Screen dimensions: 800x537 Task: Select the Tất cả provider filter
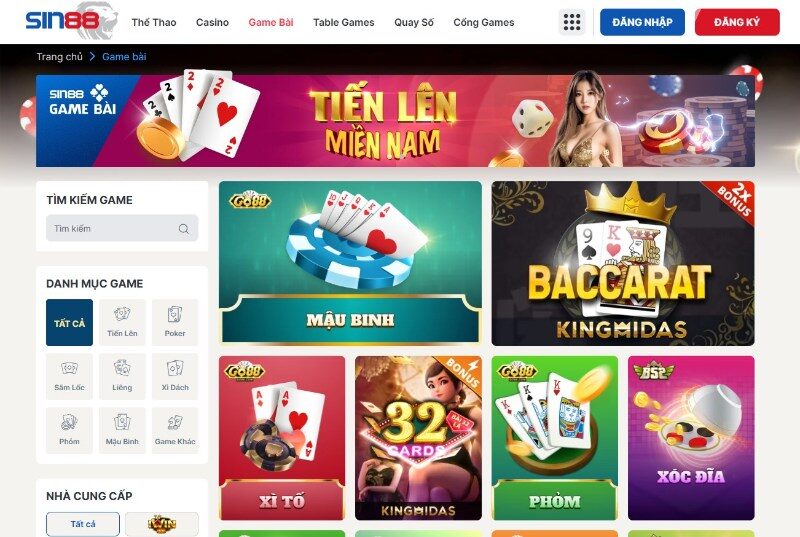click(83, 524)
